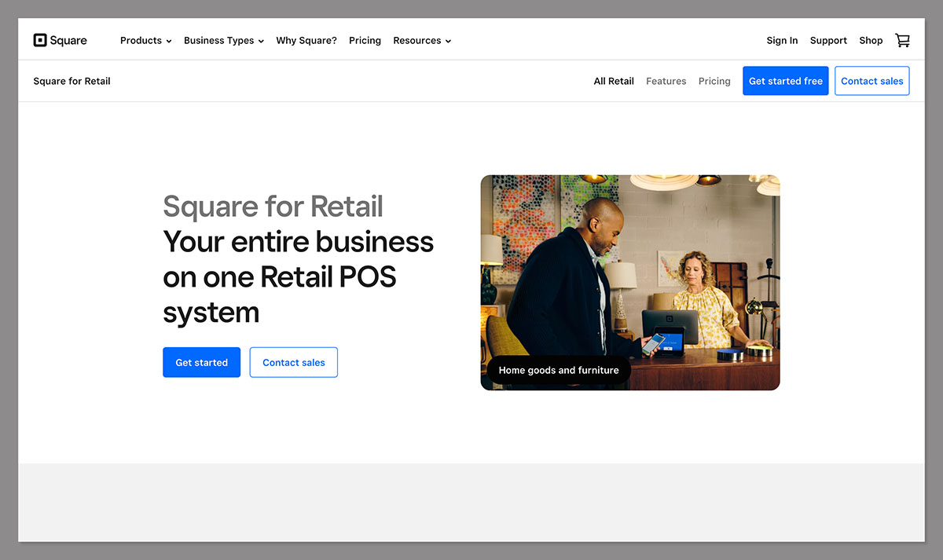The image size is (943, 560).
Task: Click the Get started free button
Action: click(785, 80)
